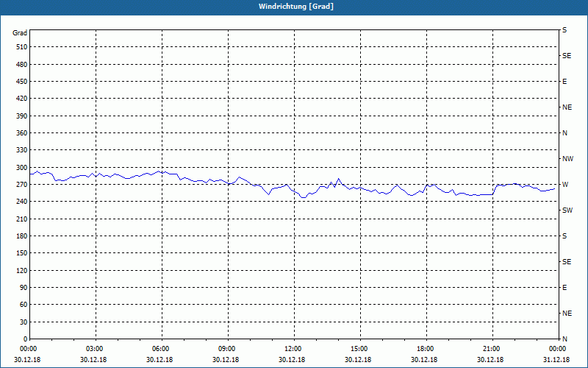Click the 03:00 time axis label
Image resolution: width=588 pixels, height=368 pixels.
tap(96, 349)
